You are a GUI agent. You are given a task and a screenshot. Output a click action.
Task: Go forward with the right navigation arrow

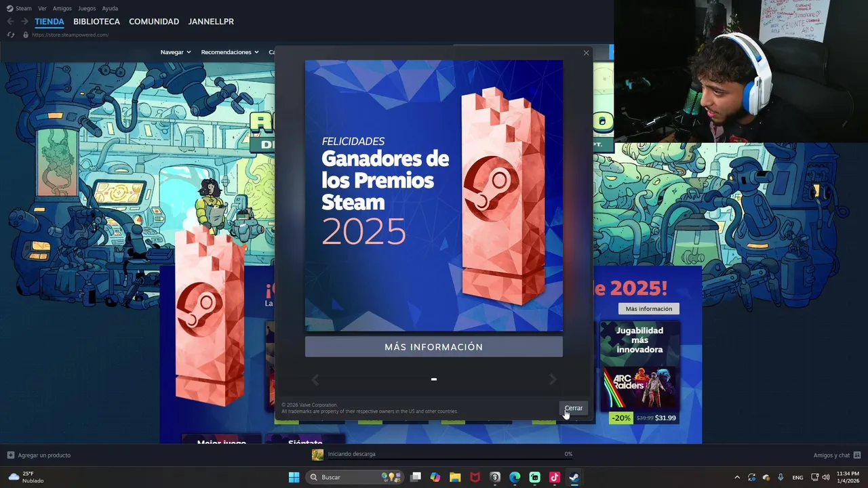tap(24, 22)
